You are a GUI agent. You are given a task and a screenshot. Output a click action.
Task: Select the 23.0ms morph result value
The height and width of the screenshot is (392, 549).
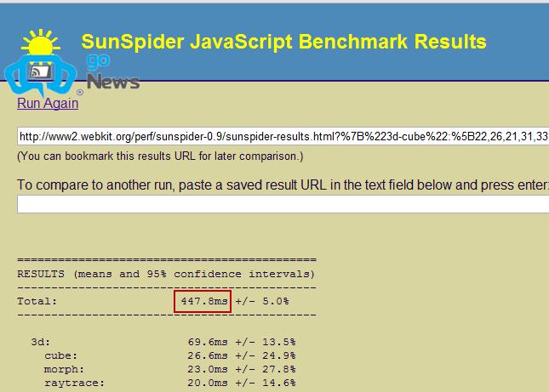coord(208,369)
